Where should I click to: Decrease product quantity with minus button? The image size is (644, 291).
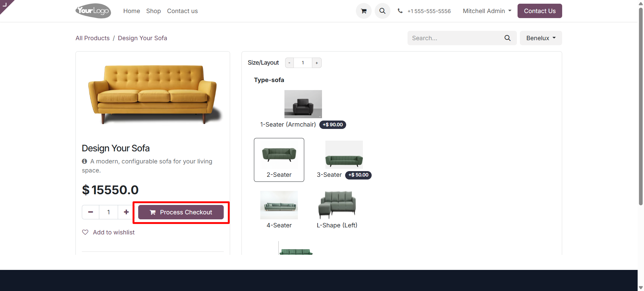[91, 212]
